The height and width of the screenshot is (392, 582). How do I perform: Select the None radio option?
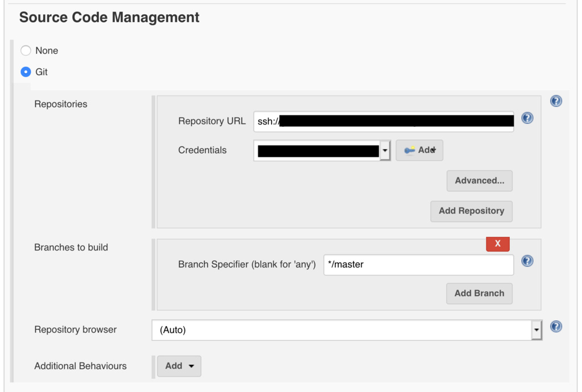point(26,51)
